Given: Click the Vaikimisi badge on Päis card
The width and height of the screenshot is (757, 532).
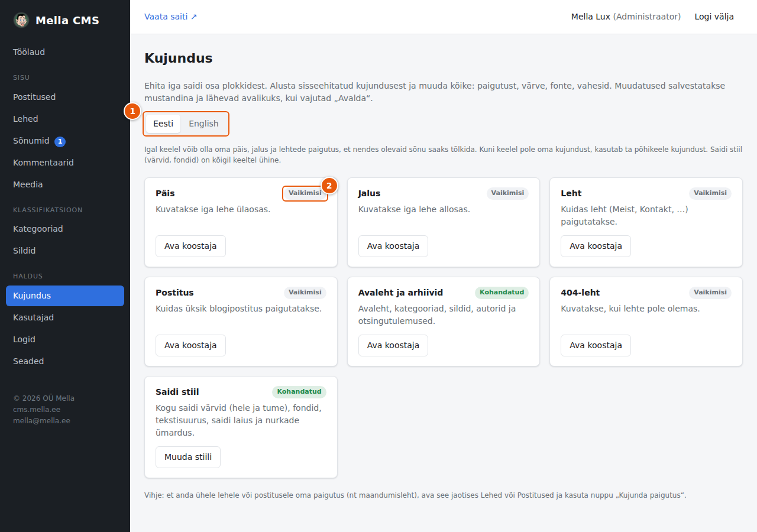Looking at the screenshot, I should (x=305, y=193).
